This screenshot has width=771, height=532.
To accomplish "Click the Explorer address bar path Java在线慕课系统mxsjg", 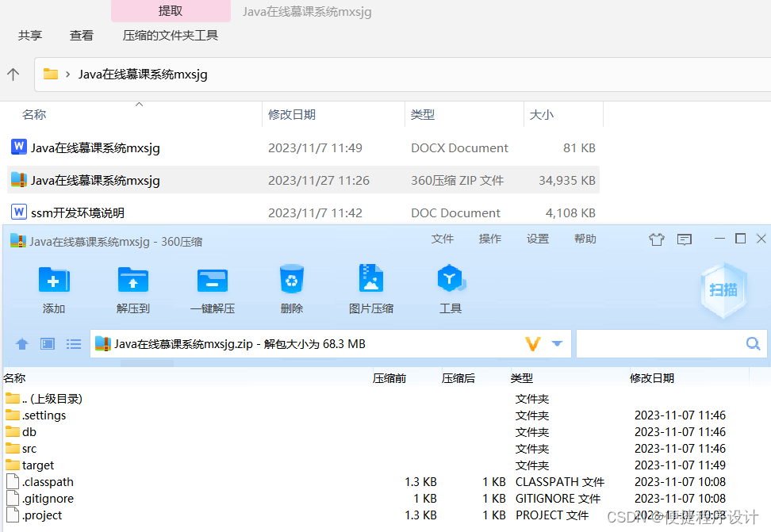I will (143, 75).
